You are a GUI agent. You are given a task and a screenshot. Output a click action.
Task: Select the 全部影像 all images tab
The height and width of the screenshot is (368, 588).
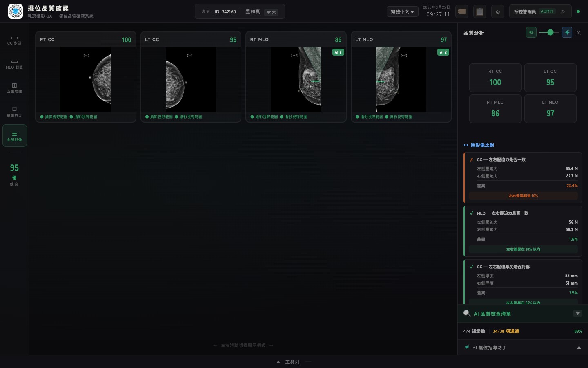pyautogui.click(x=14, y=136)
